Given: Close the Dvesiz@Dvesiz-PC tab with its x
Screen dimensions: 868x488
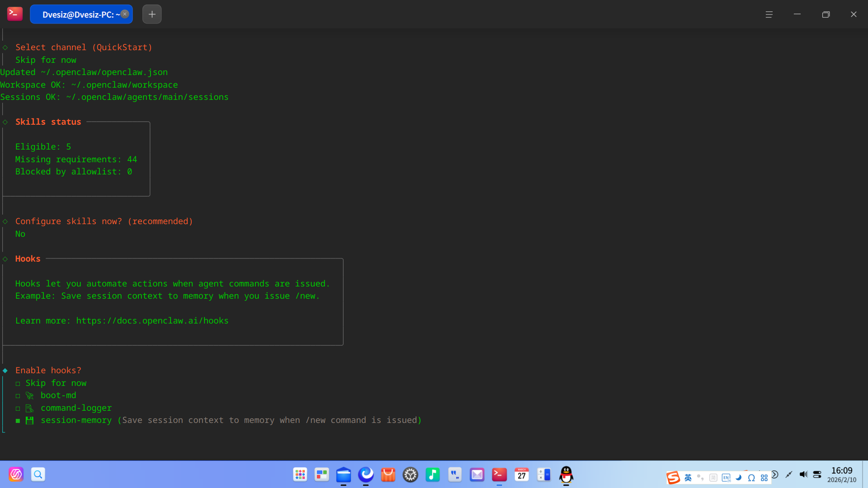Looking at the screenshot, I should point(124,14).
